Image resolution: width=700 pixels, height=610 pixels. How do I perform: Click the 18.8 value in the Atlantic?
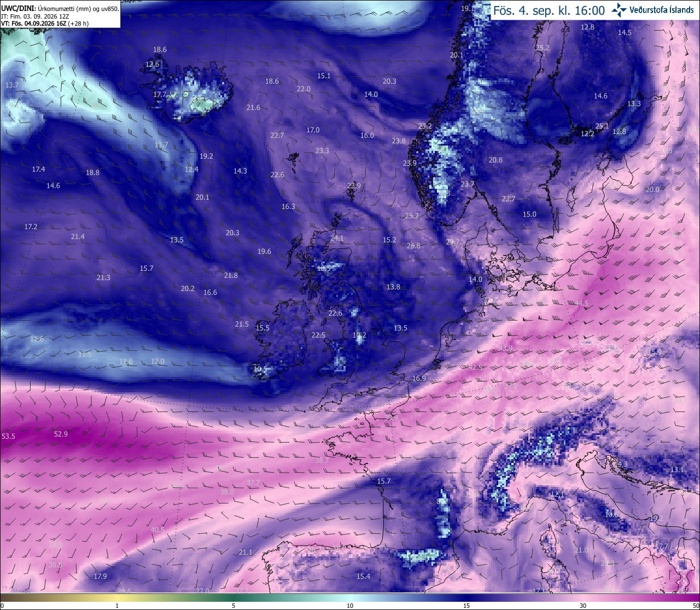click(92, 173)
